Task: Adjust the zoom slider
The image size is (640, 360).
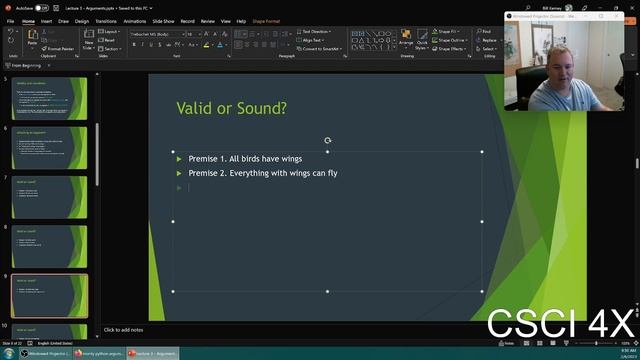Action: point(596,343)
